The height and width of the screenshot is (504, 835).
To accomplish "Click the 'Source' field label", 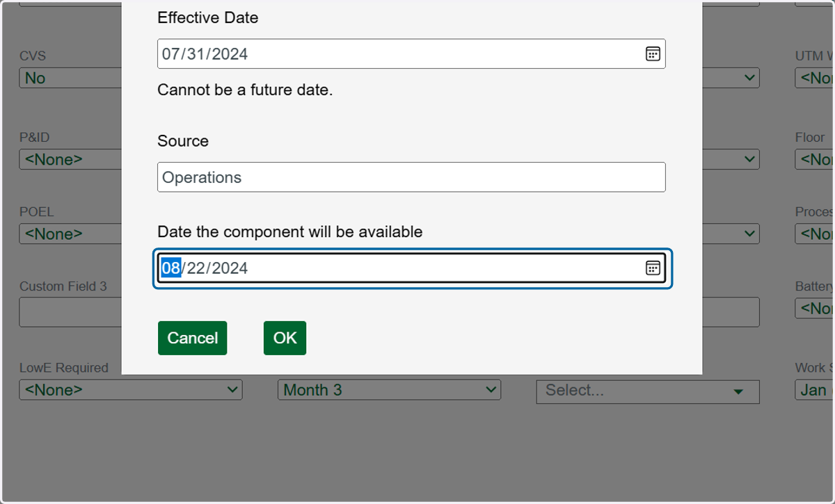I will (x=183, y=141).
